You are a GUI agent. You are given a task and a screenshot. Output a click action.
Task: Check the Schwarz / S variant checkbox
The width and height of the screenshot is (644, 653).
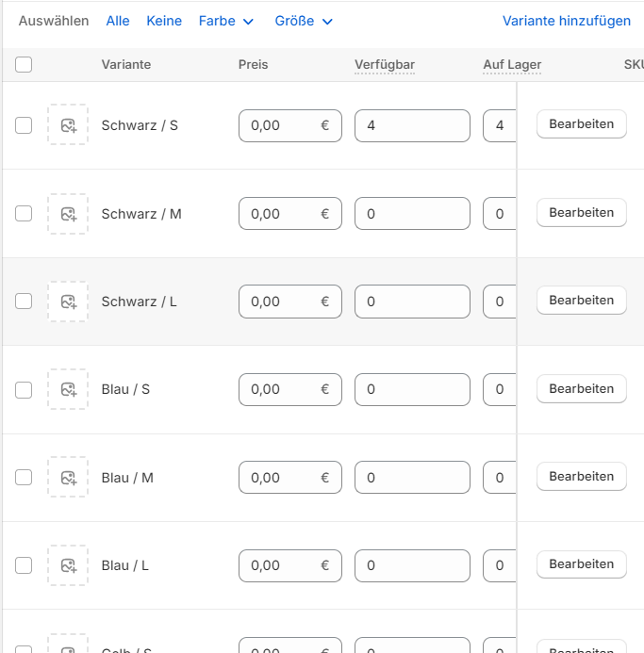point(24,125)
